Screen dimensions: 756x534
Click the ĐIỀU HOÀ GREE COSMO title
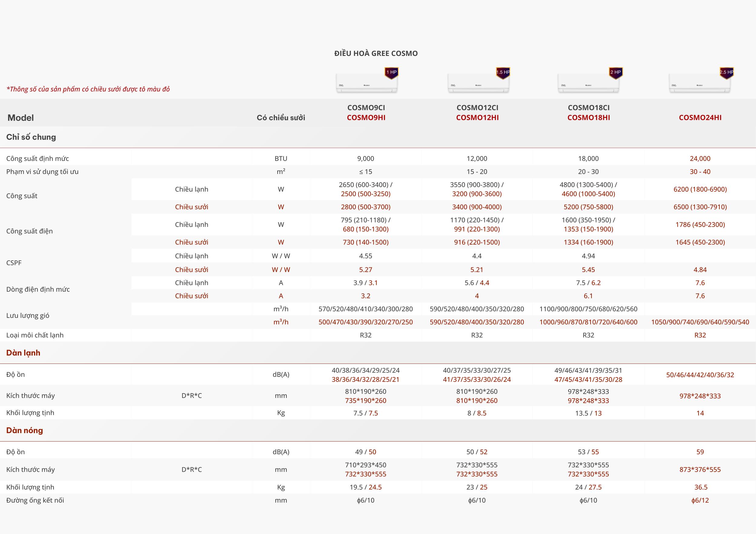376,53
